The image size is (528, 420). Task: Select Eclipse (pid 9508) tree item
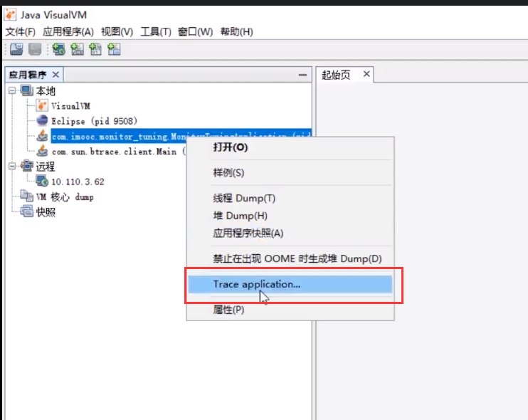94,121
